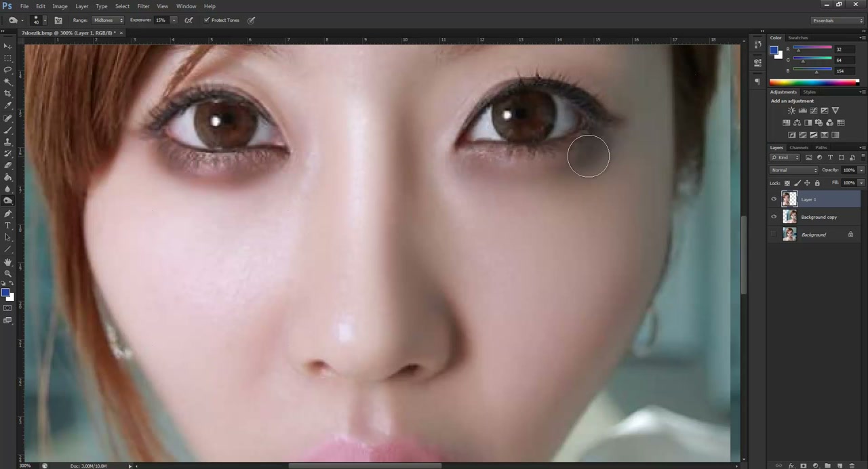The image size is (868, 469).
Task: Toggle lock transparent pixels
Action: [787, 183]
